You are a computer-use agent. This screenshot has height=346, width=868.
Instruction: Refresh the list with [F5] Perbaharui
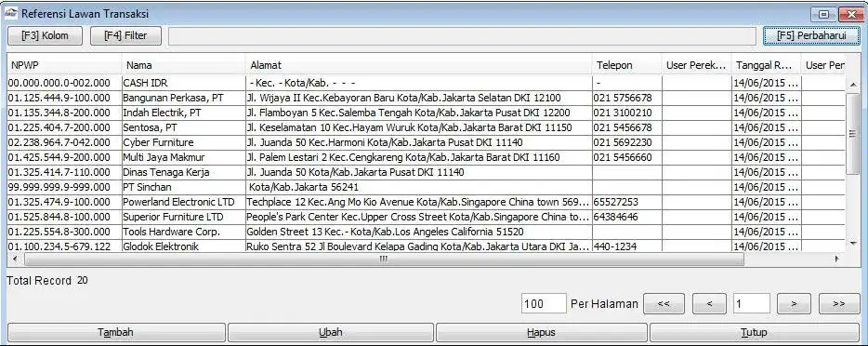click(811, 35)
